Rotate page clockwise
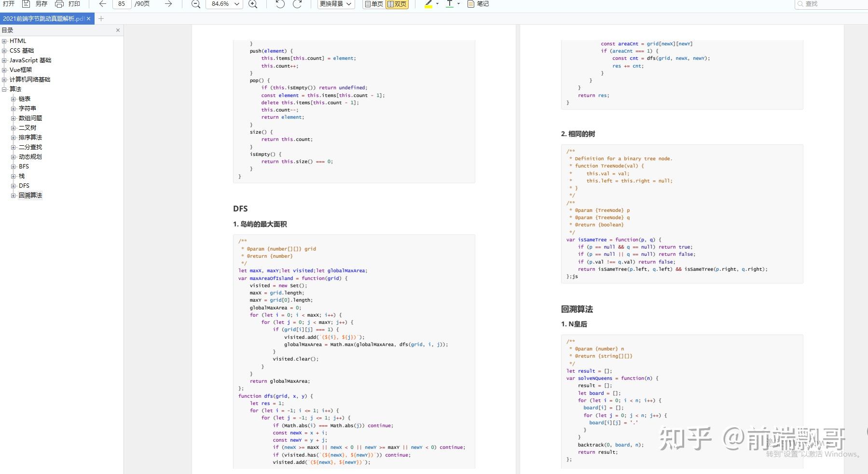 point(298,4)
